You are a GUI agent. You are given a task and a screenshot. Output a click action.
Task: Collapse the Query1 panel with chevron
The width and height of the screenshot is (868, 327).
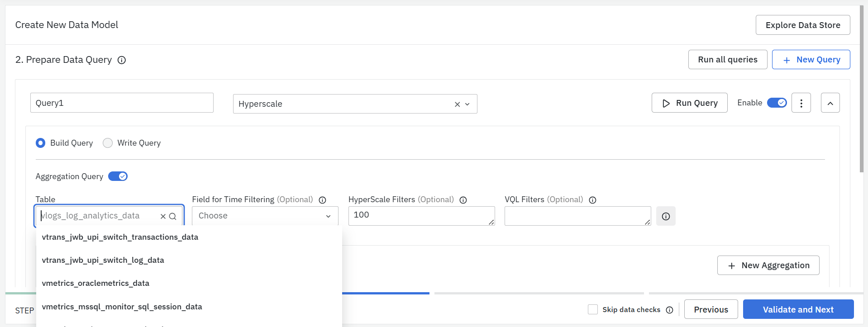pyautogui.click(x=830, y=103)
